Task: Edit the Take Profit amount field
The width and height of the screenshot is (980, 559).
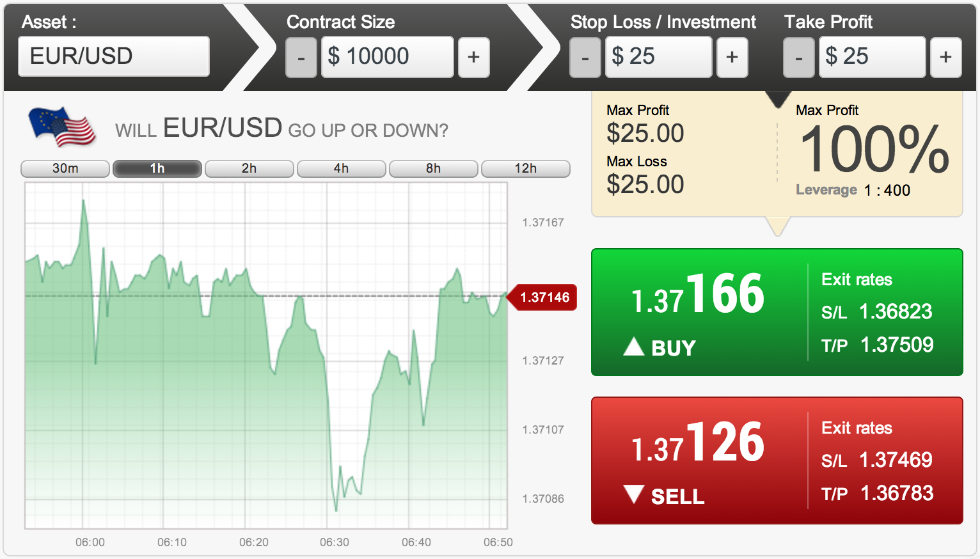Action: click(872, 57)
